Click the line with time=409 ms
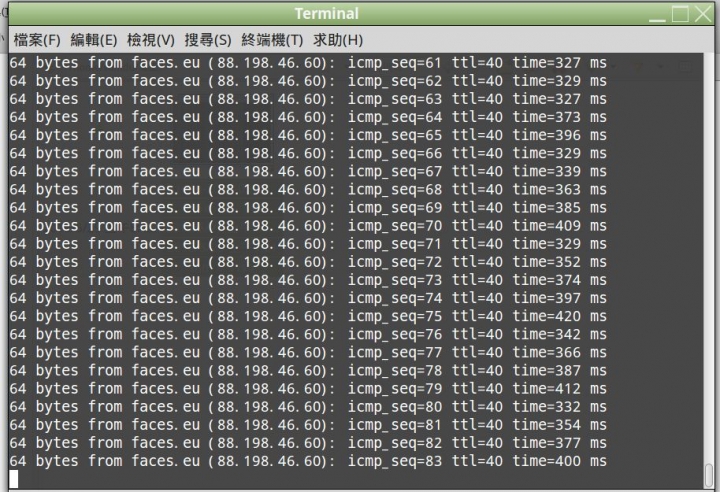720x492 pixels. coord(308,226)
